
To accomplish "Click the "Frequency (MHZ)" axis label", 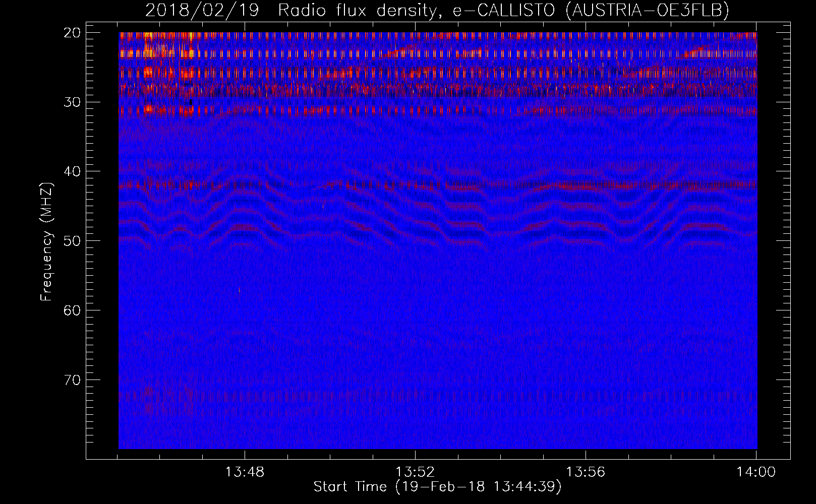I will click(46, 242).
